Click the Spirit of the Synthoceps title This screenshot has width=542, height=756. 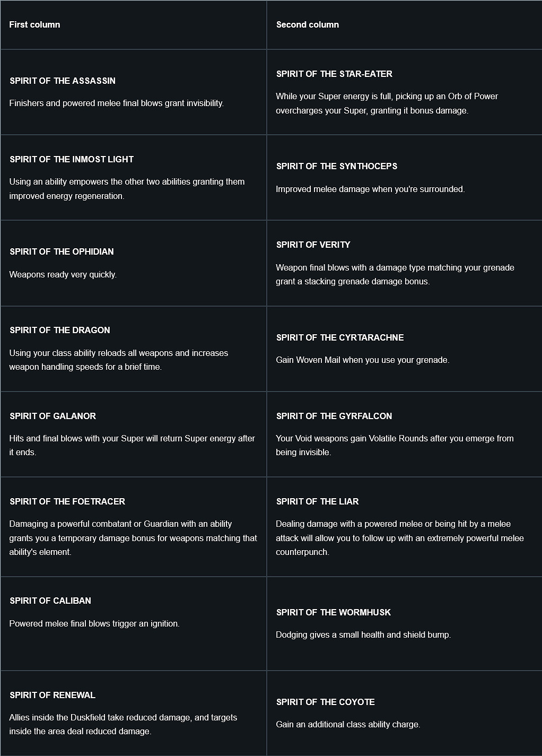[x=337, y=166]
